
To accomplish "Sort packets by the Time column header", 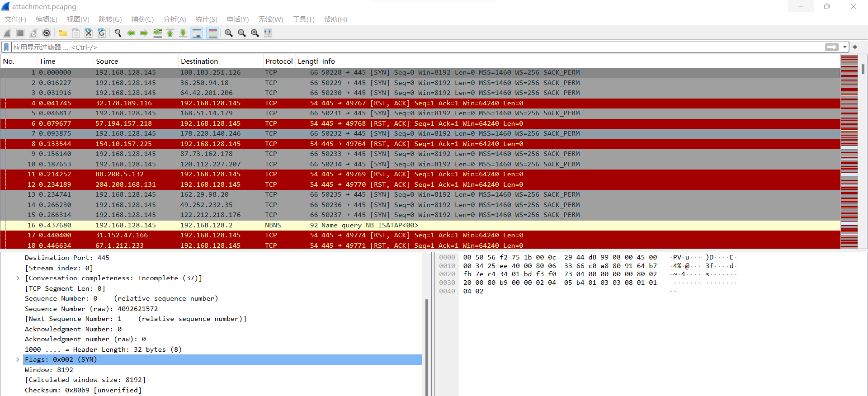I will coord(65,61).
